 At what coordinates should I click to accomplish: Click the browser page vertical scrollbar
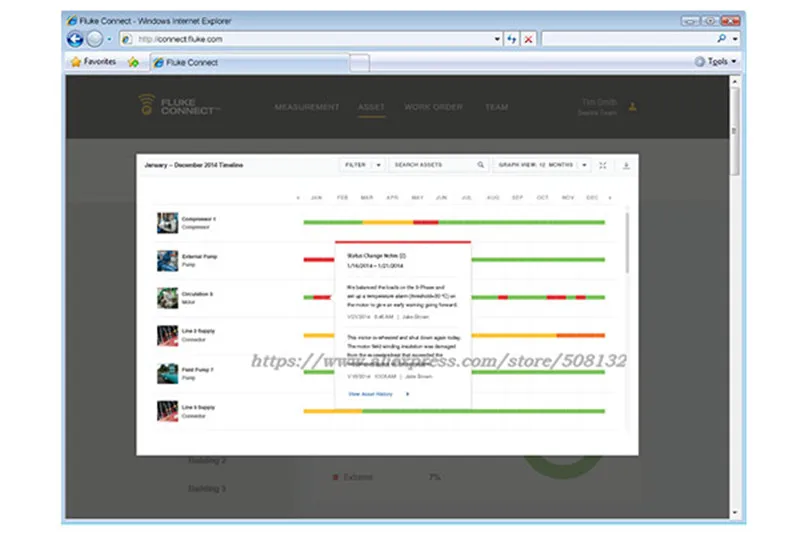click(x=735, y=131)
